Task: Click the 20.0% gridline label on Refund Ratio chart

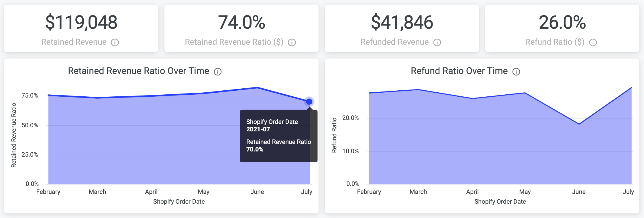Action: point(350,118)
